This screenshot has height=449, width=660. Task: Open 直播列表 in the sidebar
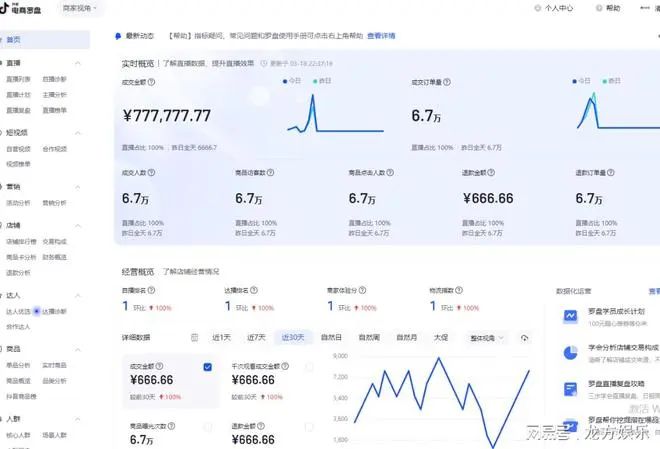tap(18, 79)
